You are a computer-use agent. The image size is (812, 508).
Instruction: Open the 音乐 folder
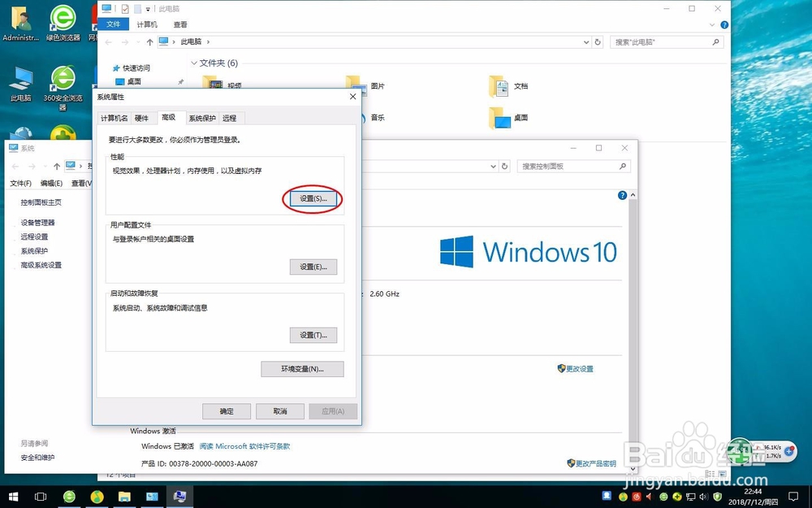[377, 118]
